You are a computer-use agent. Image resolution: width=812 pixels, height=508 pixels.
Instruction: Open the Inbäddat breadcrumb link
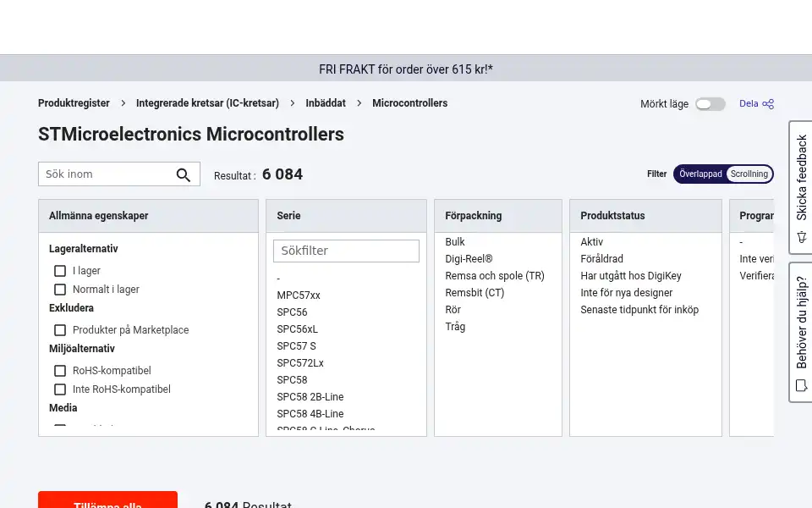click(x=325, y=103)
